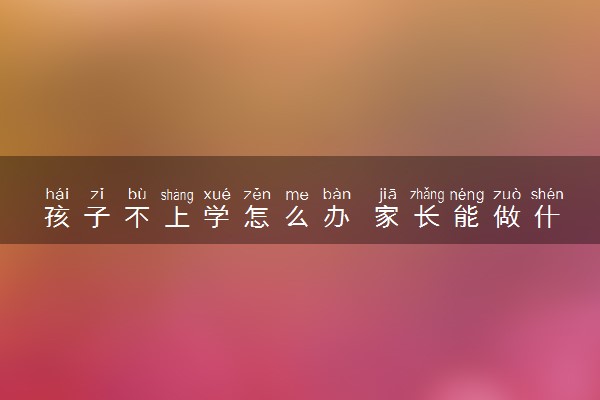Click the character 家
600x400 pixels.
[387, 217]
